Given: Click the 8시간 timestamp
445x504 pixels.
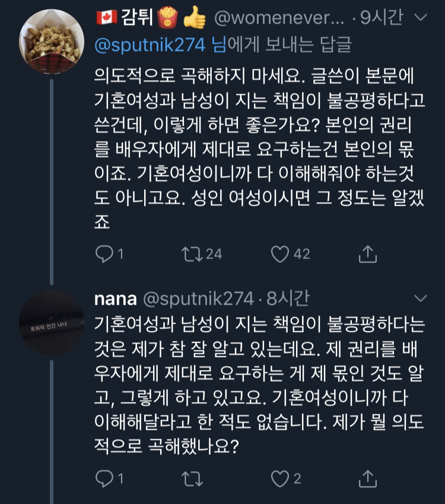Looking at the screenshot, I should tap(287, 299).
